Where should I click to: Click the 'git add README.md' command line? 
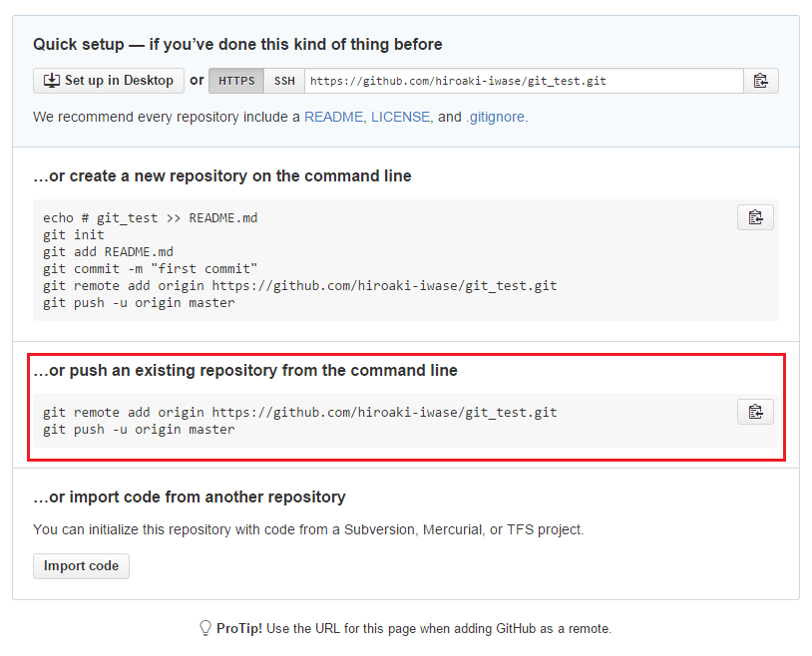coord(108,252)
